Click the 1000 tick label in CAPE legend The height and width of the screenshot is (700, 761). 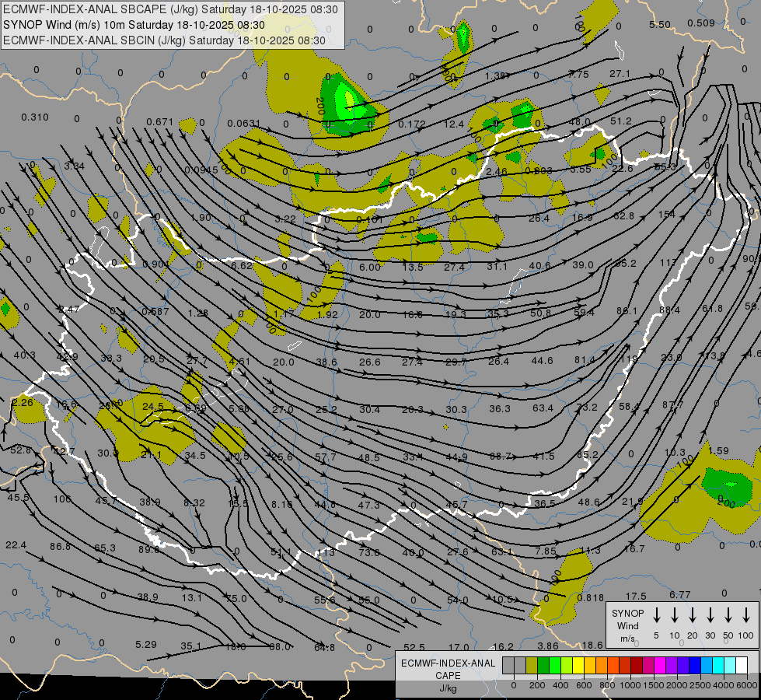pyautogui.click(x=630, y=685)
